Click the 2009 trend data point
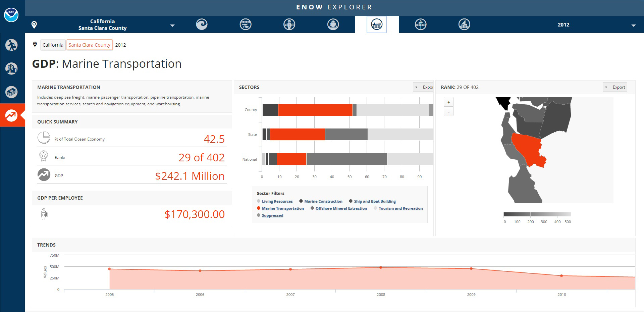Screen dimensions: 644x312 pyautogui.click(x=471, y=268)
